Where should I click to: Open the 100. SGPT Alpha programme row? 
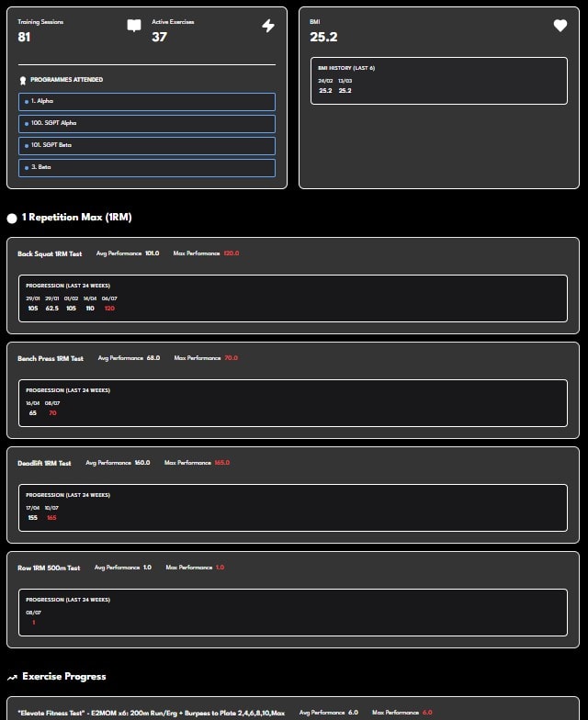coord(147,123)
